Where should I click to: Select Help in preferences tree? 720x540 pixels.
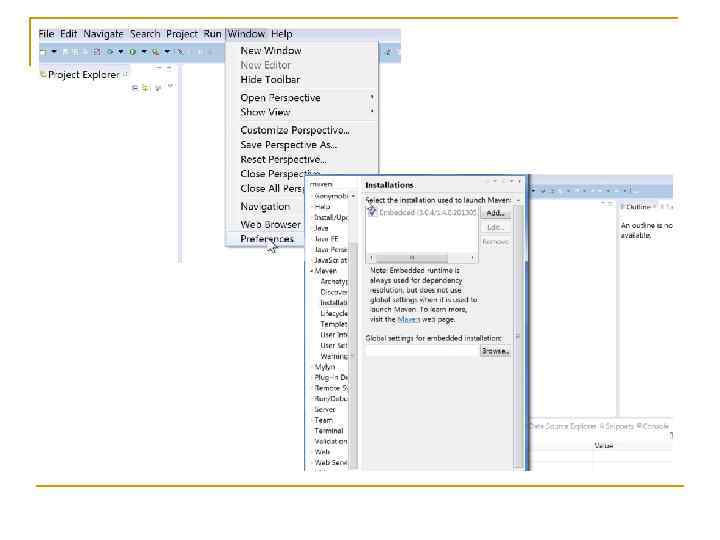322,207
